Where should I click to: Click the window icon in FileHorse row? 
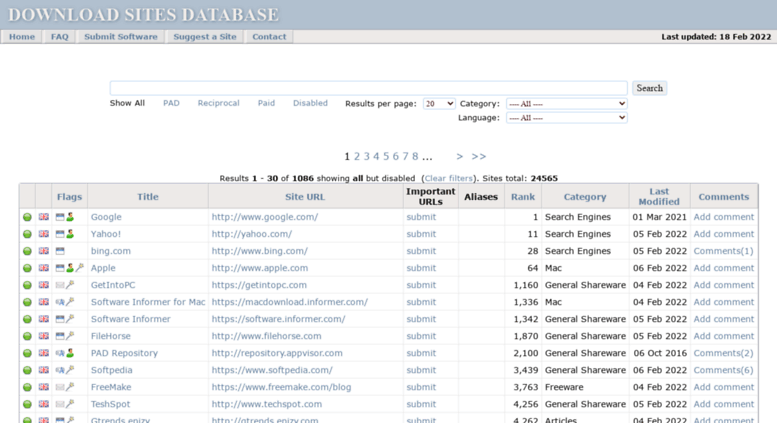60,336
